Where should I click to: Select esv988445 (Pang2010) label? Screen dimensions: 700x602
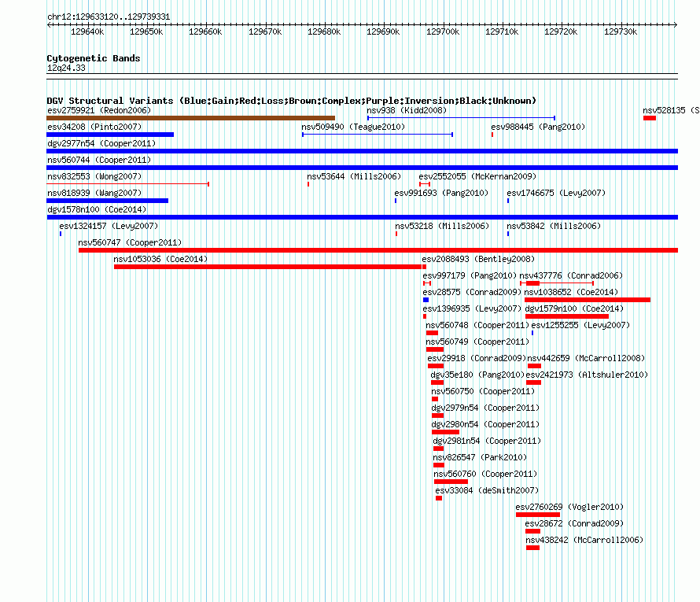(x=538, y=127)
